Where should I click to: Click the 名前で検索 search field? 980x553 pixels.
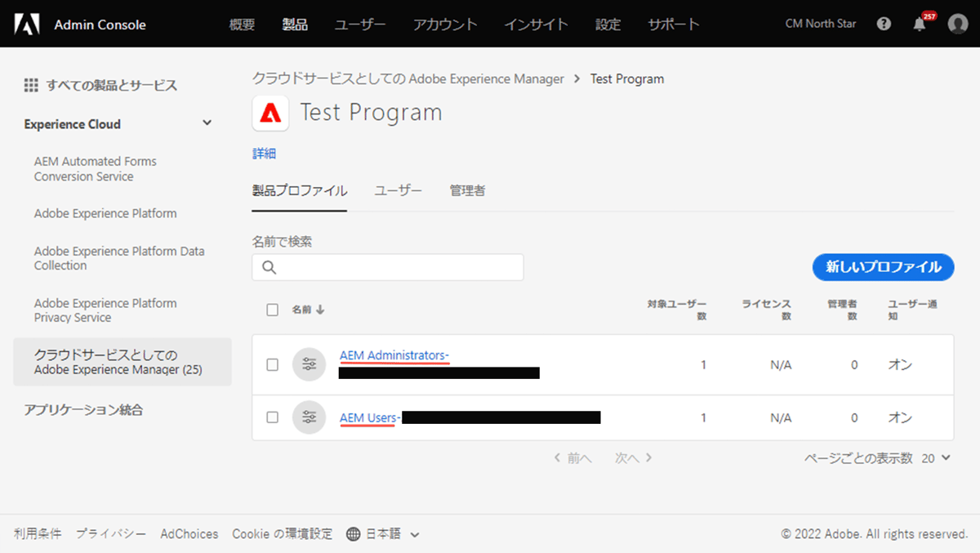pos(388,267)
